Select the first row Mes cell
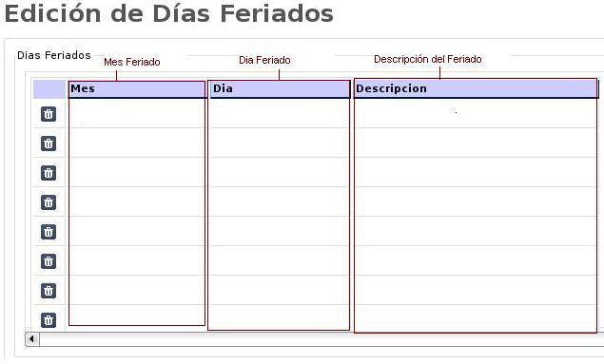This screenshot has height=364, width=604. pyautogui.click(x=137, y=113)
